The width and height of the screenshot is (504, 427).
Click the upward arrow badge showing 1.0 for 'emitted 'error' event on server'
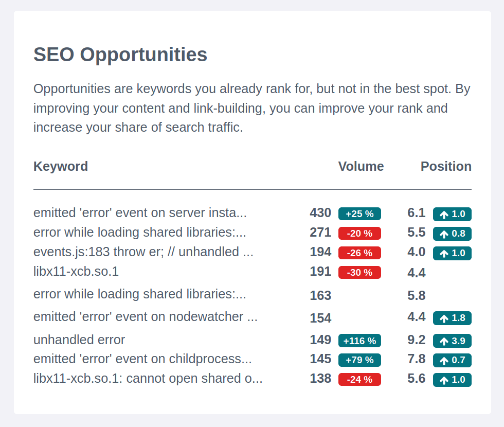coord(452,214)
